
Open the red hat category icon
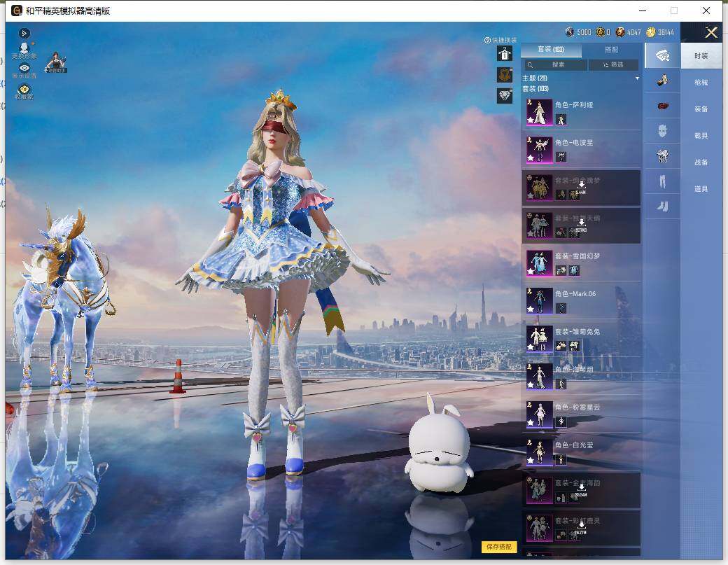coord(662,106)
